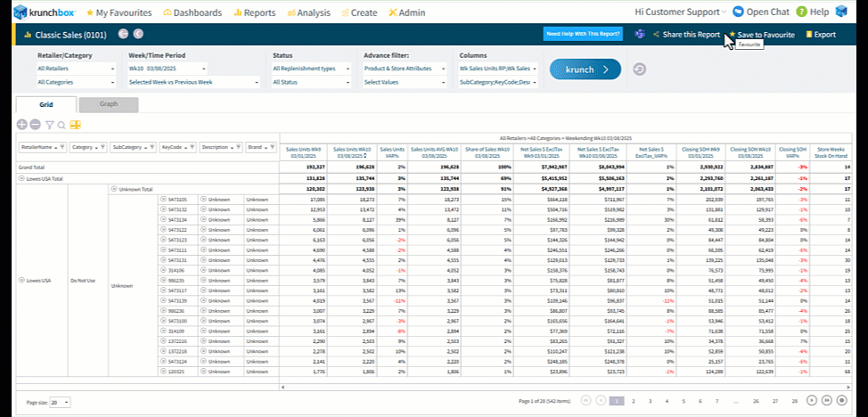
Task: Click Sales Units Wk10 column header
Action: coord(350,151)
